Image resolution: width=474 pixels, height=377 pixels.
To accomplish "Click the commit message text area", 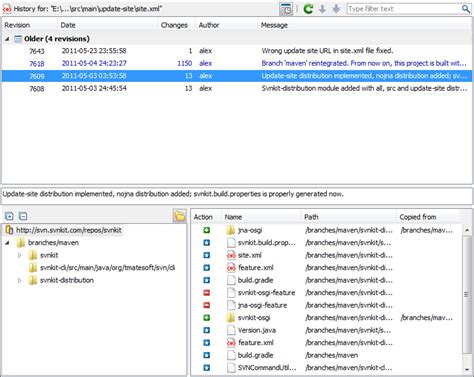I will pos(237,196).
